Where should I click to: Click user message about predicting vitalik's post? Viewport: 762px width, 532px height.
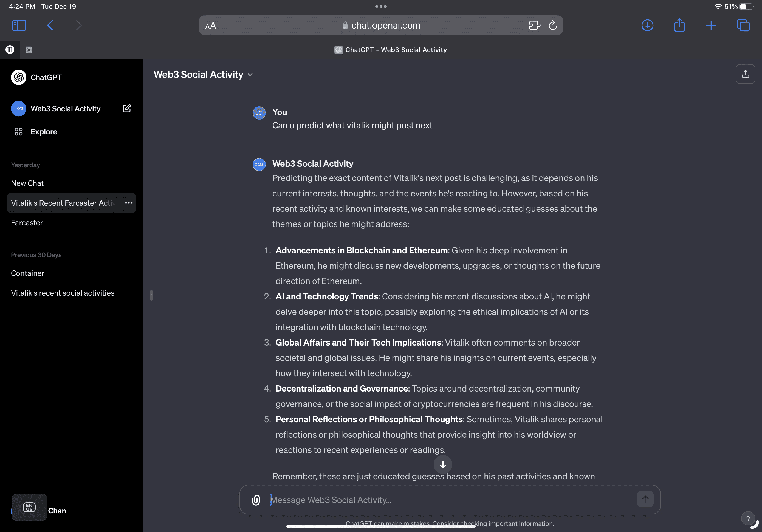click(x=352, y=125)
